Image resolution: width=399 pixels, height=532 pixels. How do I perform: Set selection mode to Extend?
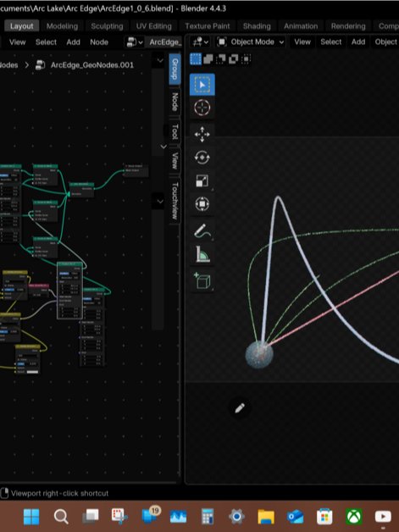pyautogui.click(x=208, y=59)
